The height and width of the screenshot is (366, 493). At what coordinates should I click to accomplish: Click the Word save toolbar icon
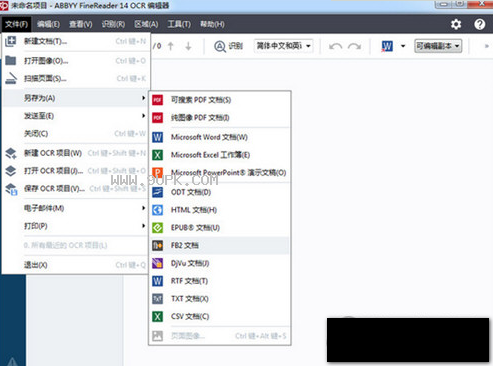click(387, 46)
